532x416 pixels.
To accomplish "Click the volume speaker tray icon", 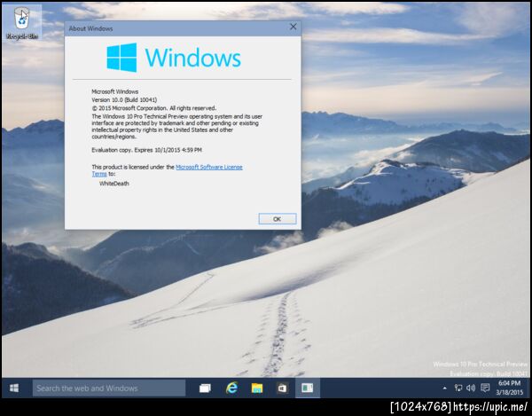I will [x=471, y=388].
